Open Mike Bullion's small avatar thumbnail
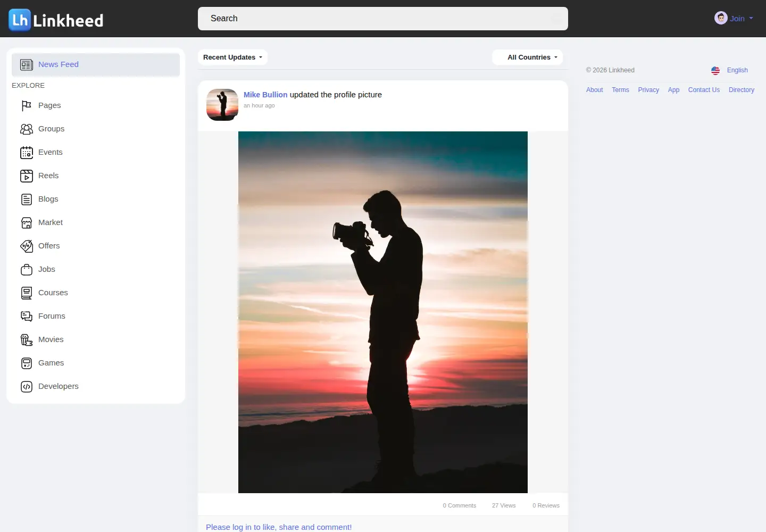The height and width of the screenshot is (532, 766). click(222, 105)
